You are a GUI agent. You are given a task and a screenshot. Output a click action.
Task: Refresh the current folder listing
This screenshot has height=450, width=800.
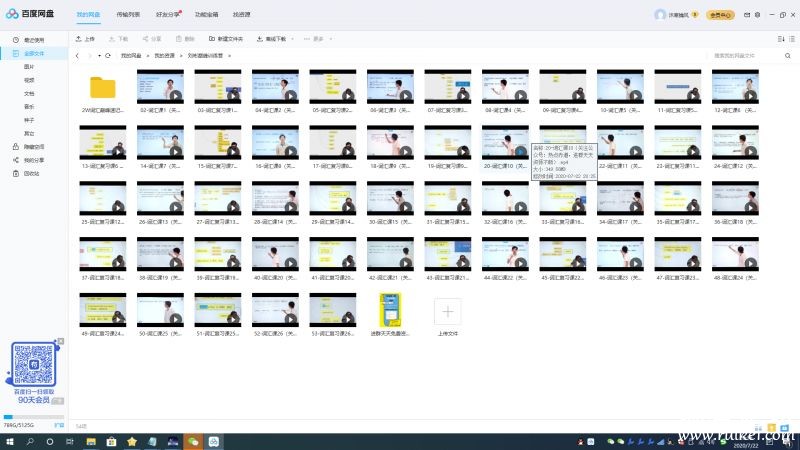(108, 56)
